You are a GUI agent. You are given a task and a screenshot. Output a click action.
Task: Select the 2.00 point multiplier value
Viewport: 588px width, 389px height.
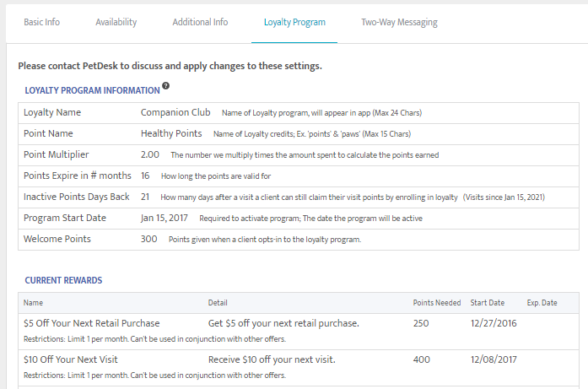pyautogui.click(x=150, y=154)
